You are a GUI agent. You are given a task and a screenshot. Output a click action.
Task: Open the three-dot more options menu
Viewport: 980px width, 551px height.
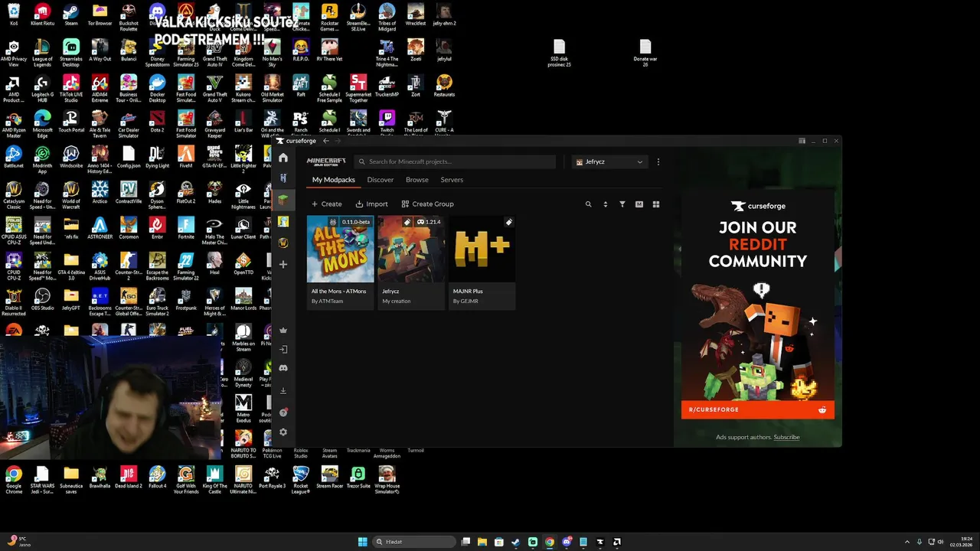point(658,162)
